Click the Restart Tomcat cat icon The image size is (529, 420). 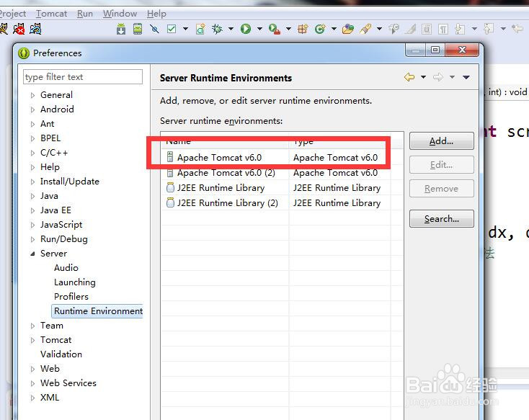pos(35,29)
